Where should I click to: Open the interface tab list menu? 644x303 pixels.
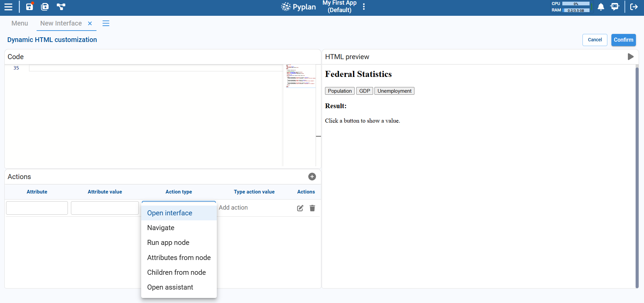pos(106,23)
